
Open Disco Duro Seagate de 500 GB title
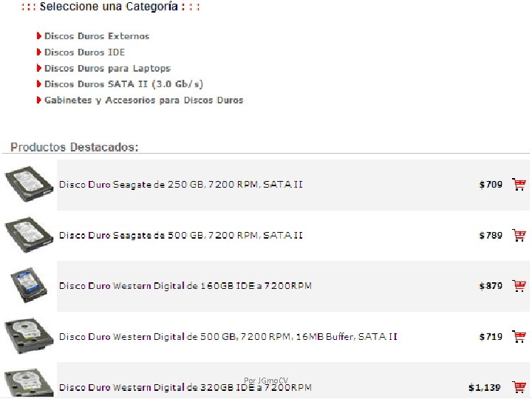(x=181, y=236)
